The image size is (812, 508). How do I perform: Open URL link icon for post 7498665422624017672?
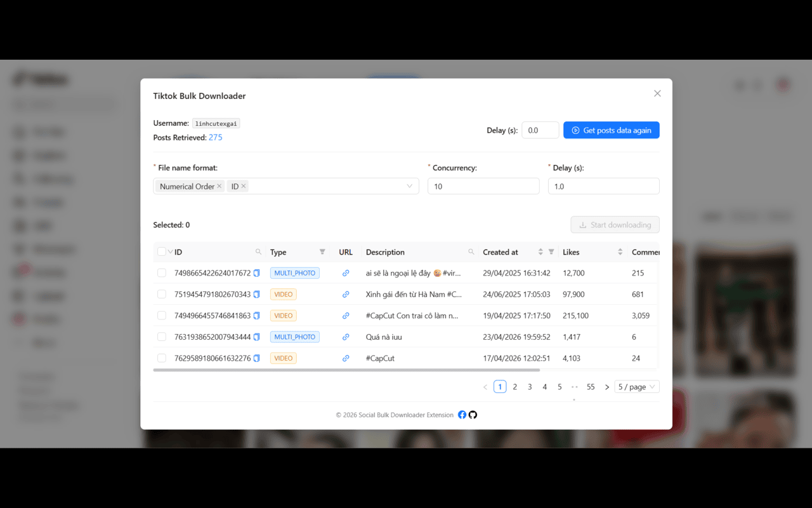(346, 273)
